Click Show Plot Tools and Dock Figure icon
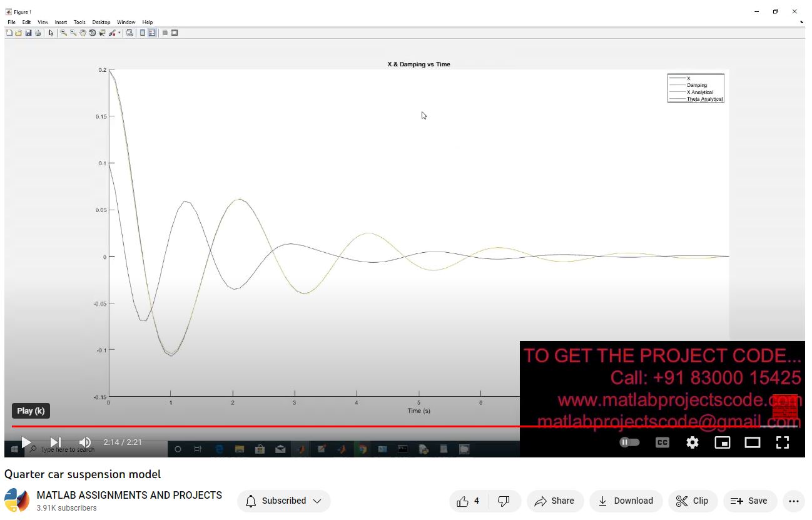Image resolution: width=812 pixels, height=520 pixels. 175,33
